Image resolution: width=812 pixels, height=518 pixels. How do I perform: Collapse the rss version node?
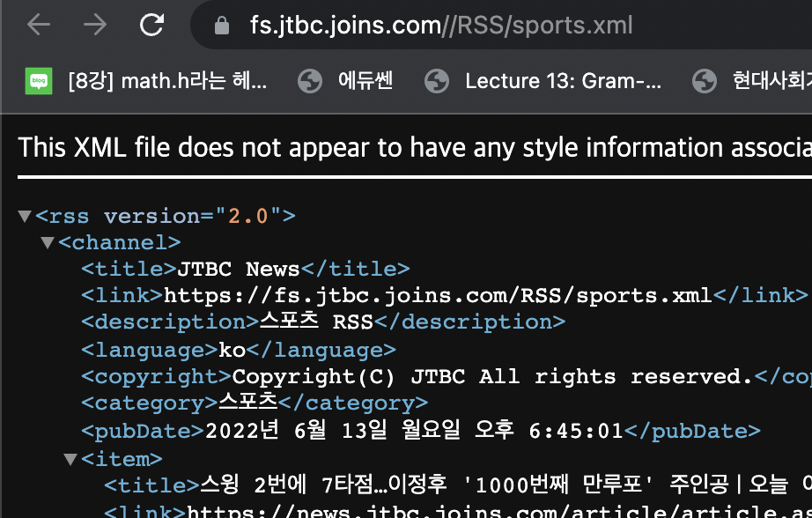tap(25, 216)
